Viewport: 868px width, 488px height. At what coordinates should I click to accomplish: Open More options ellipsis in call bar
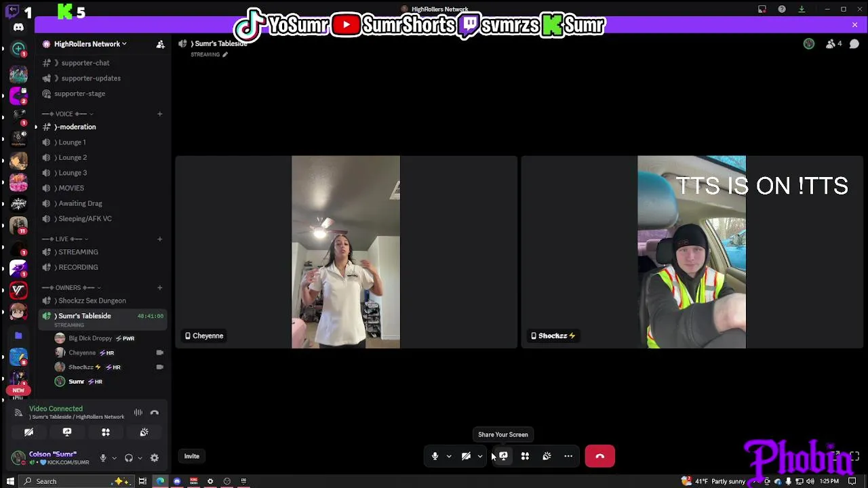pyautogui.click(x=568, y=456)
